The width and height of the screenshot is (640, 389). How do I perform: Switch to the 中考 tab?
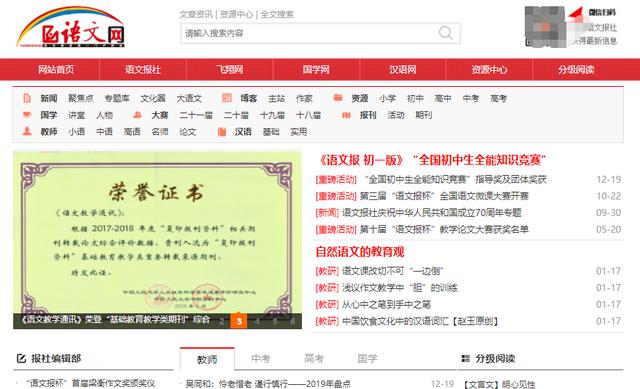[x=261, y=359]
